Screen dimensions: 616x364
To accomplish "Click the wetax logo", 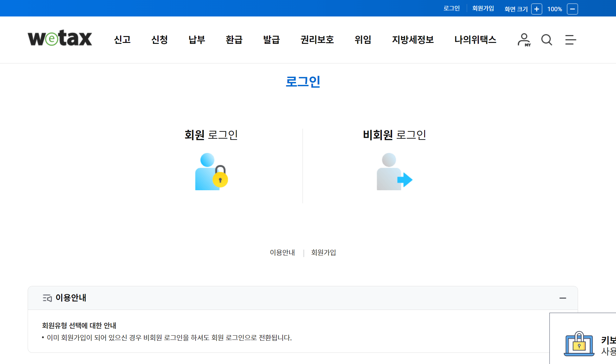I will pos(60,39).
